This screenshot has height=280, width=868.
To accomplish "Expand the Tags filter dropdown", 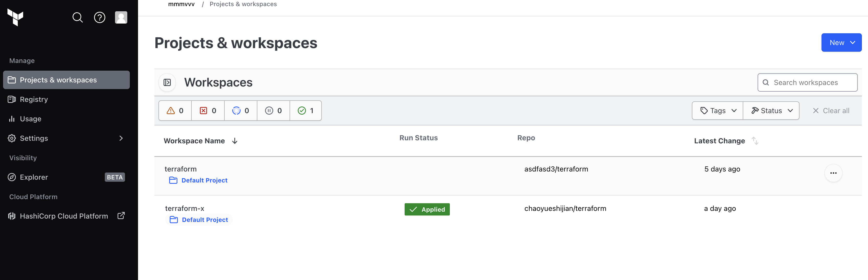I will tap(717, 111).
